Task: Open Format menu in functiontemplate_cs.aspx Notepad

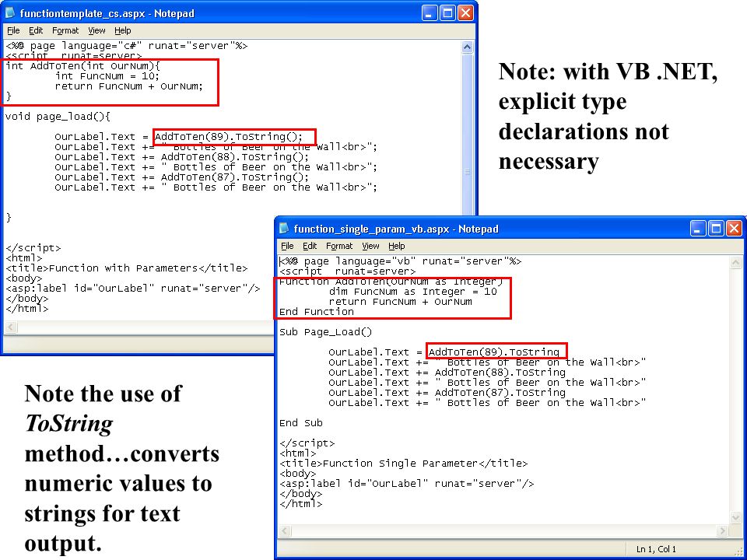Action: tap(65, 30)
